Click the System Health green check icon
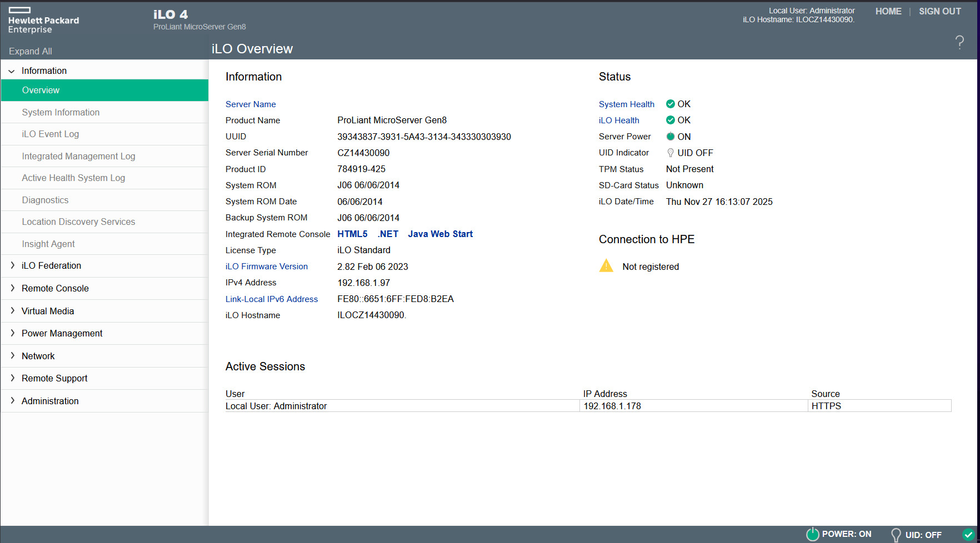This screenshot has height=543, width=980. tap(671, 104)
